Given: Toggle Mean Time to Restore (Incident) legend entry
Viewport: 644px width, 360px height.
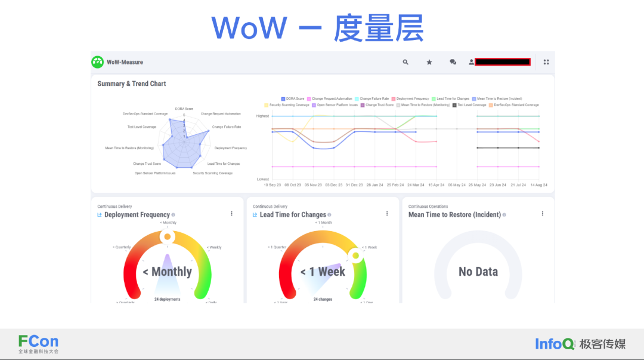Looking at the screenshot, I should pyautogui.click(x=497, y=99).
